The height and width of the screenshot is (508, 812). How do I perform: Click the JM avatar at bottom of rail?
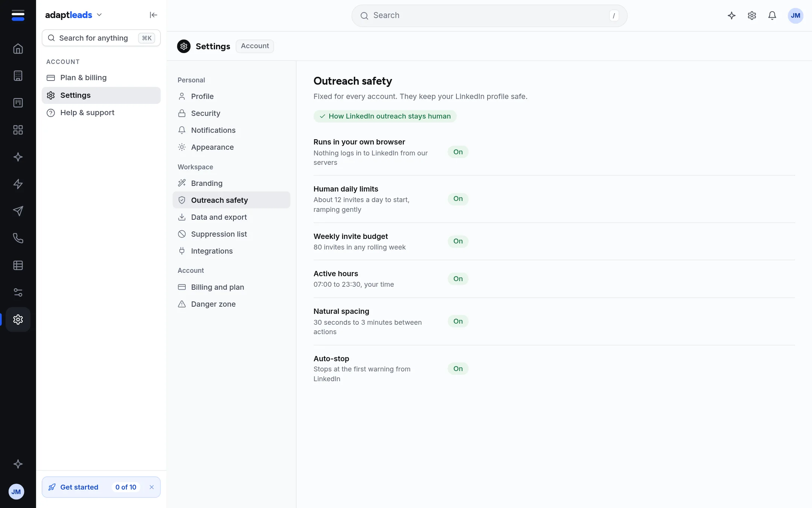tap(16, 492)
